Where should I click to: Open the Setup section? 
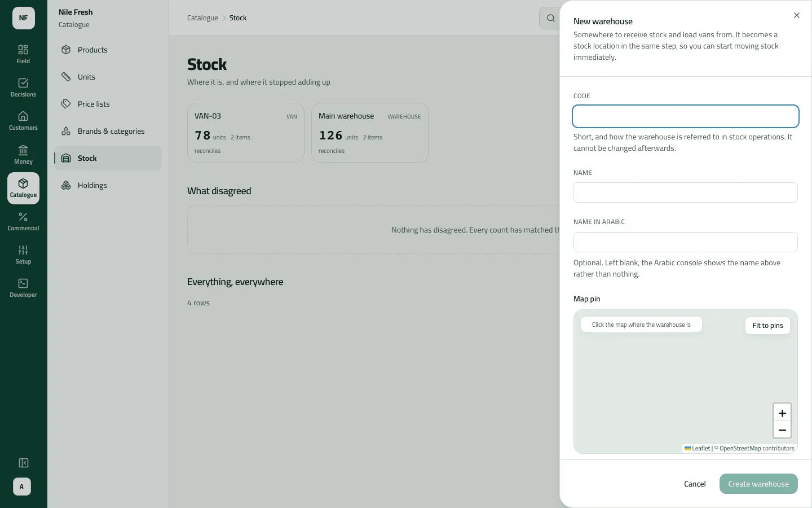tap(23, 255)
